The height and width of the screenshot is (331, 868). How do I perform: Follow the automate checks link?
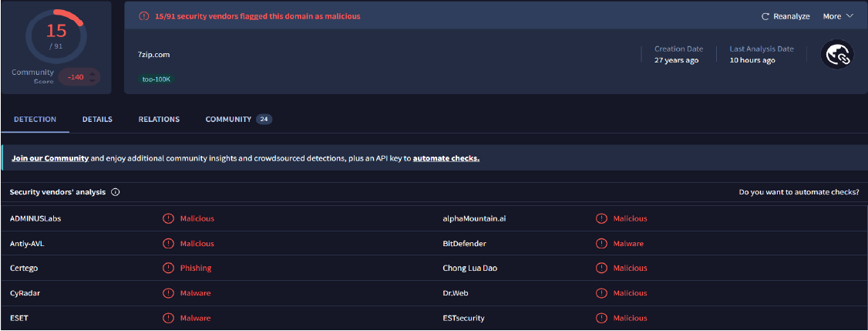[x=446, y=158]
